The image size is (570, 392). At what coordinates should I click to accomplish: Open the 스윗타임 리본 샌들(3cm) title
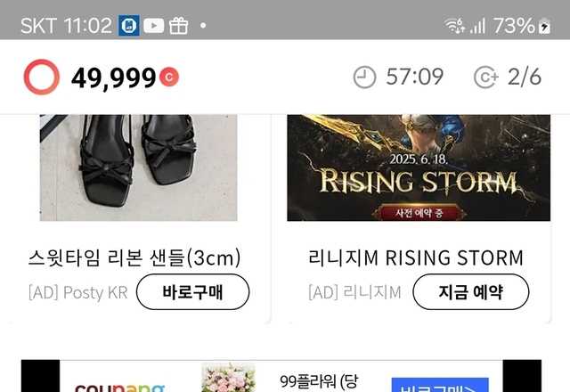tap(134, 258)
